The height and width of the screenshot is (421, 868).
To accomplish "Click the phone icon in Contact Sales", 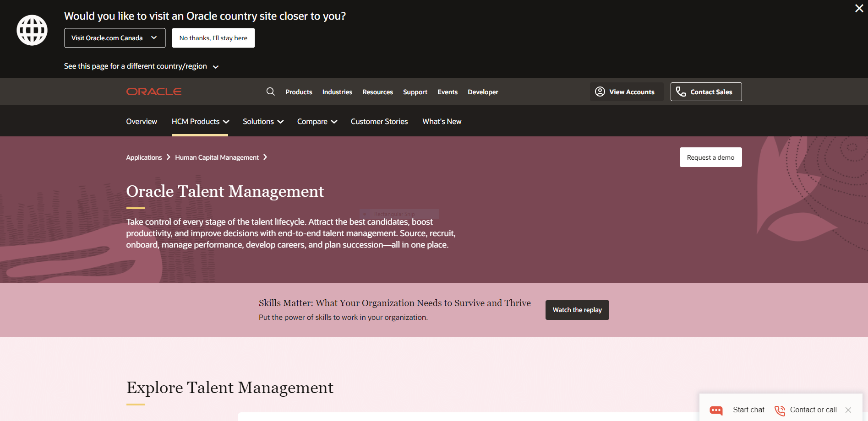I will [x=681, y=92].
